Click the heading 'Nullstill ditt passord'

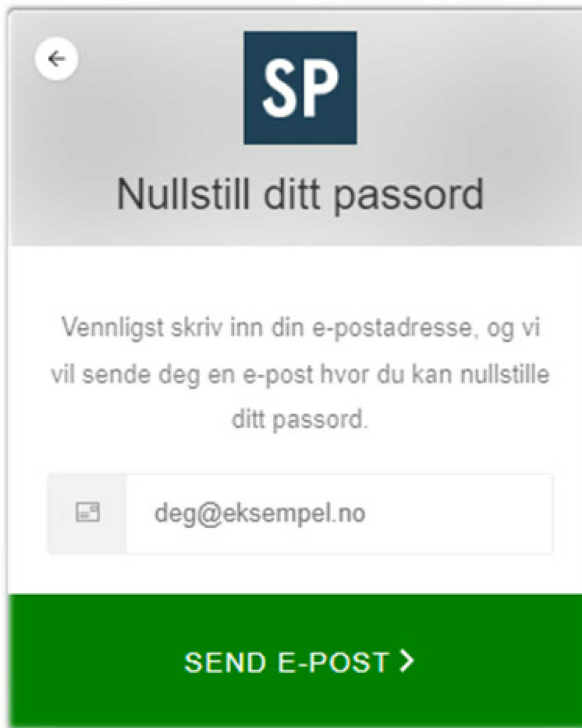pos(300,195)
